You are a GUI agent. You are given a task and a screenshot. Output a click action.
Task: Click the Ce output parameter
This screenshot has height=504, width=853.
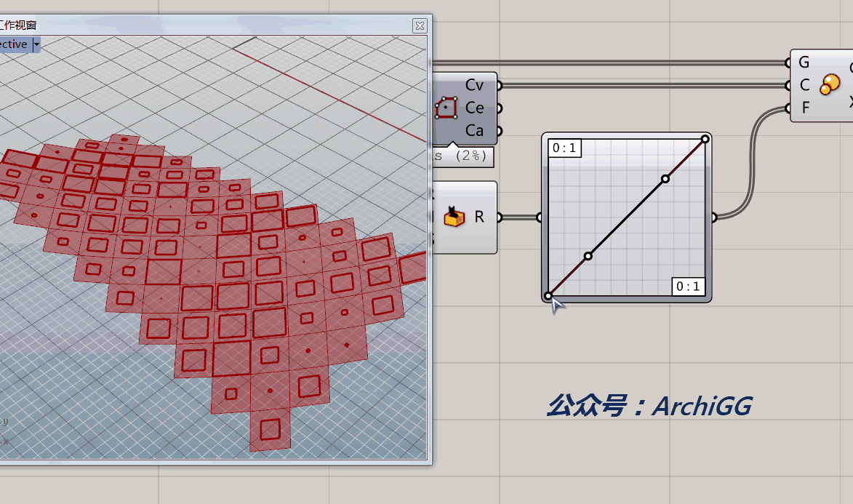(x=474, y=108)
